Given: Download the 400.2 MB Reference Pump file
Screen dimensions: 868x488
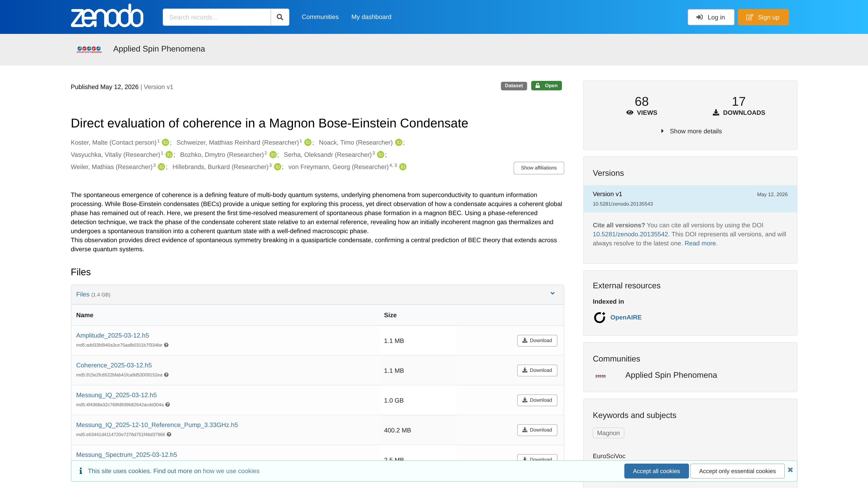Looking at the screenshot, I should pos(537,430).
